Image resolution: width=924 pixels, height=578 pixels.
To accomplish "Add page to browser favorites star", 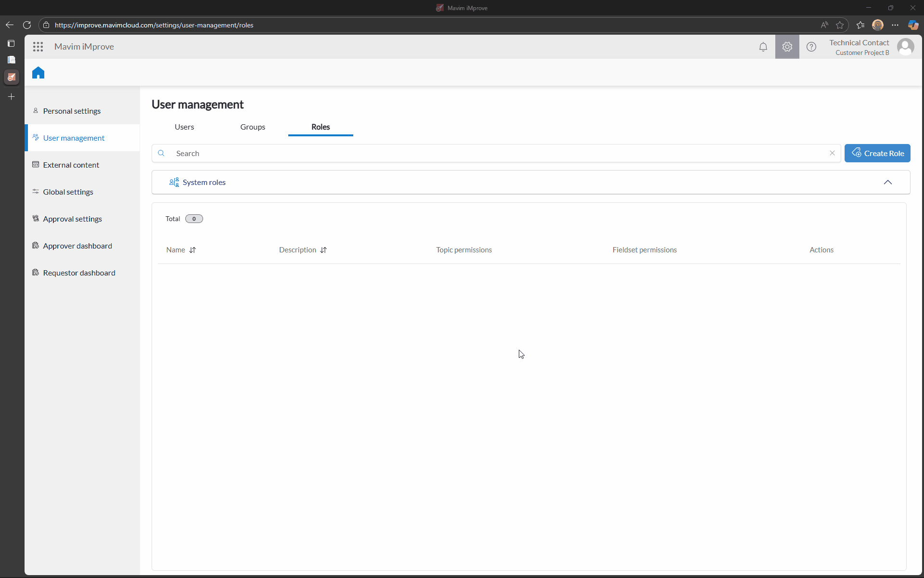I will point(840,25).
